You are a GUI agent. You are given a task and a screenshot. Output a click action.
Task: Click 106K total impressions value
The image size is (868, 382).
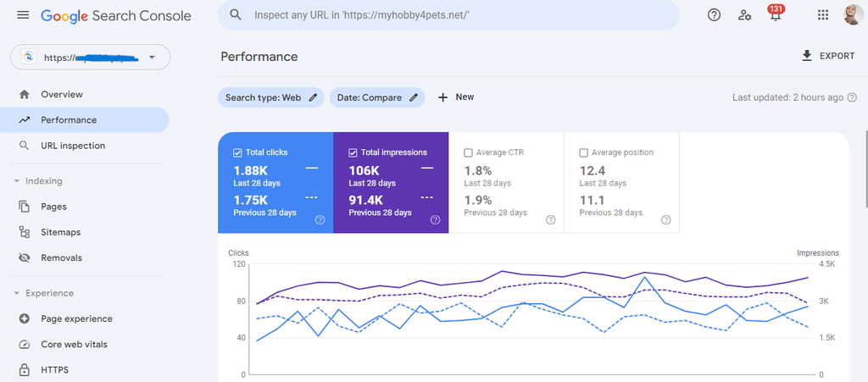[364, 171]
